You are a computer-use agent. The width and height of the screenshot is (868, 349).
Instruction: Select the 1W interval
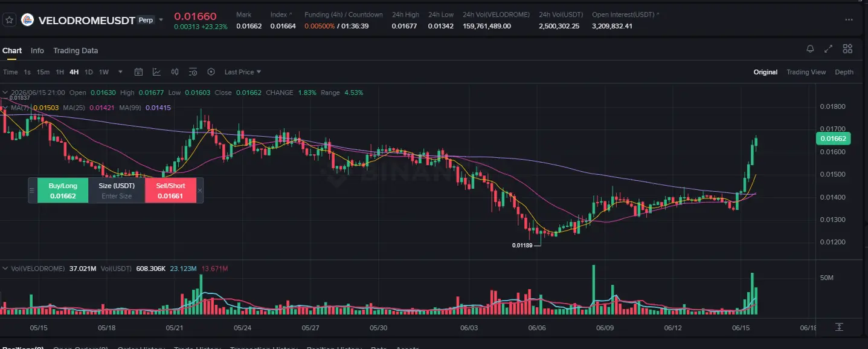(x=104, y=72)
